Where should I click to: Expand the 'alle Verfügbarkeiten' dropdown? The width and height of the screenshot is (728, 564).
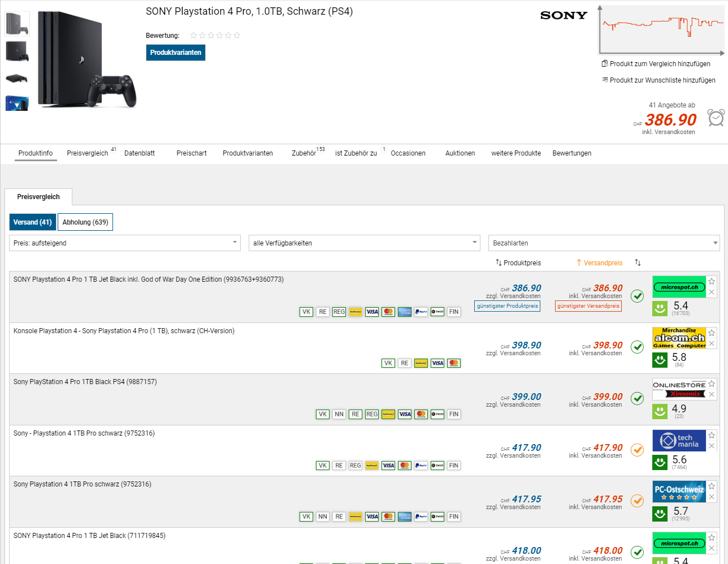pyautogui.click(x=365, y=243)
